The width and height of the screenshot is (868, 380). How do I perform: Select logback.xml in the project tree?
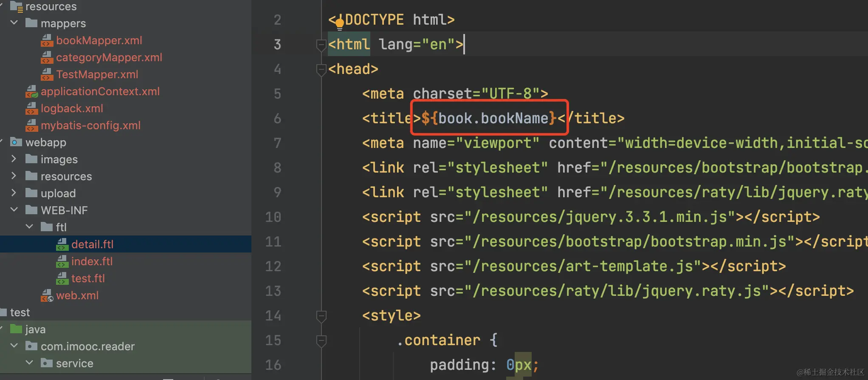72,108
